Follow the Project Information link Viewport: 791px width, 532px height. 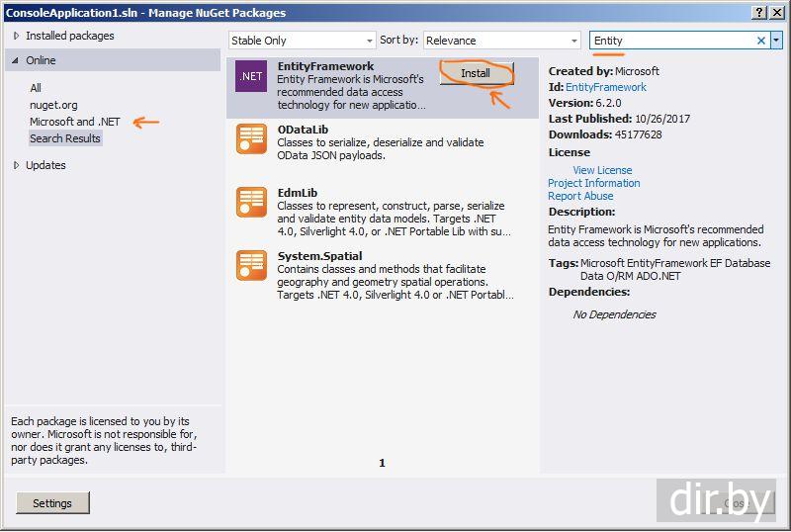tap(593, 183)
